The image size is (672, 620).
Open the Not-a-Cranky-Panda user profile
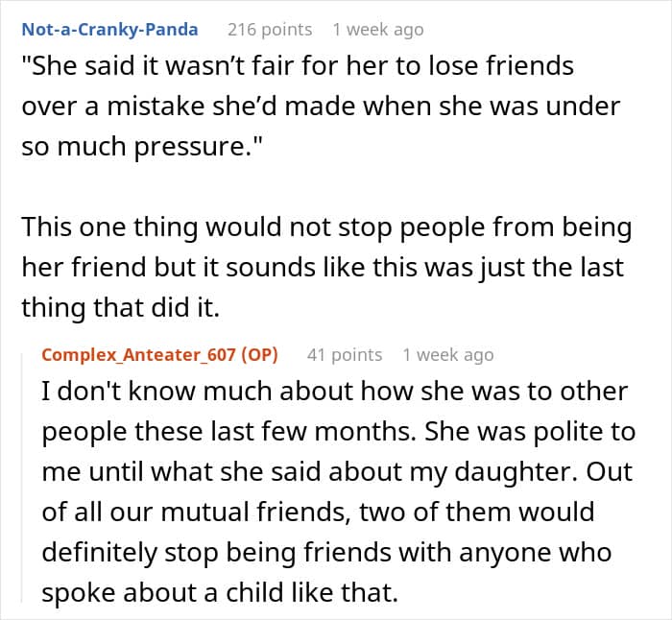(109, 29)
